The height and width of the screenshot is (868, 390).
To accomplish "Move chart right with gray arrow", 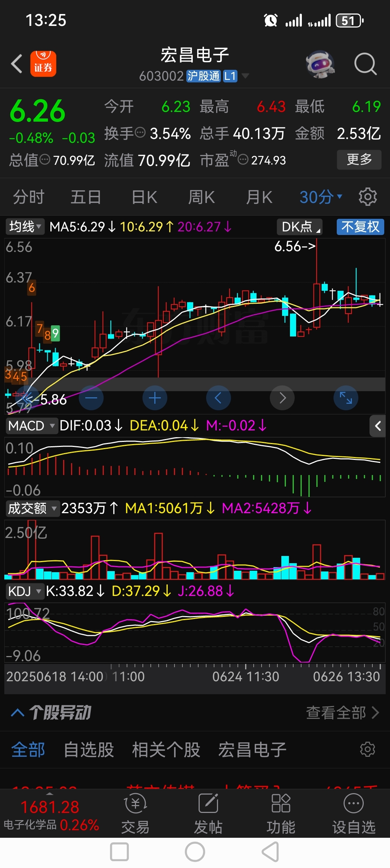I will coord(282,398).
